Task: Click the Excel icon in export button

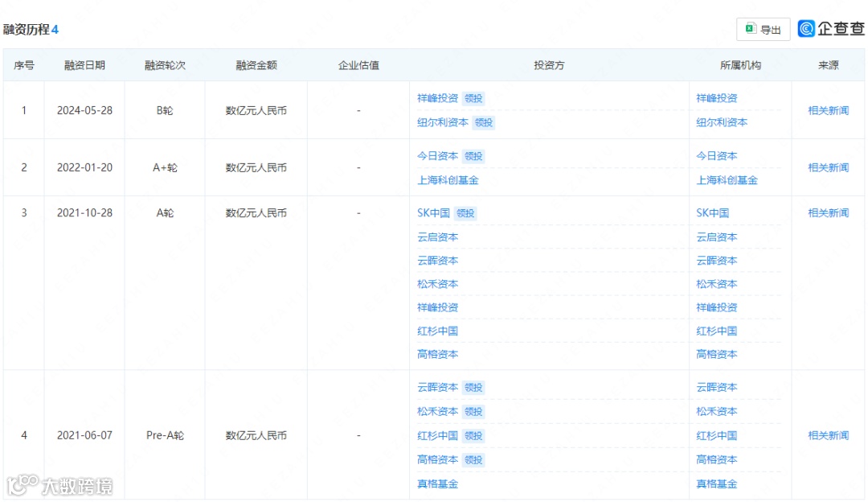Action: click(751, 29)
